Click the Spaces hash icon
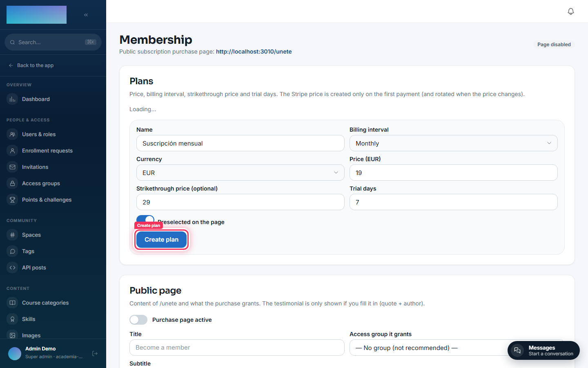The width and height of the screenshot is (588, 368). point(12,235)
